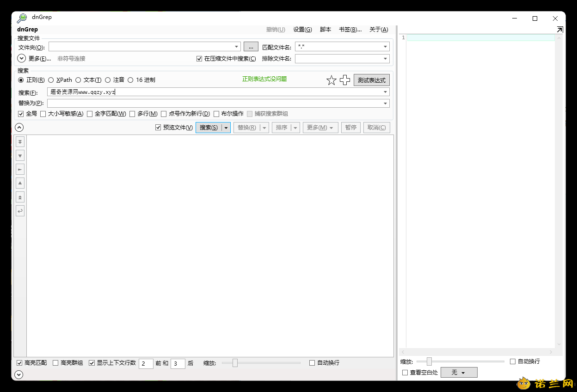Open the 书签(B)... menu
Viewport: 577px width, 392px height.
(350, 30)
